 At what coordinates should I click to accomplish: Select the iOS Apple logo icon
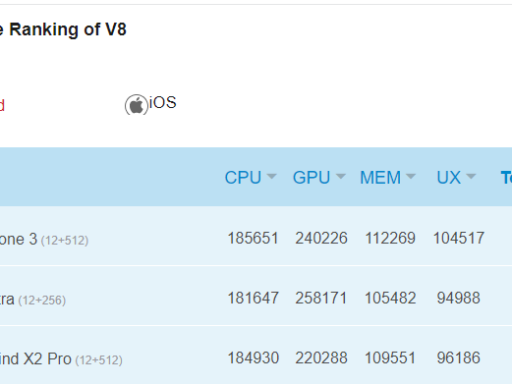click(x=136, y=105)
